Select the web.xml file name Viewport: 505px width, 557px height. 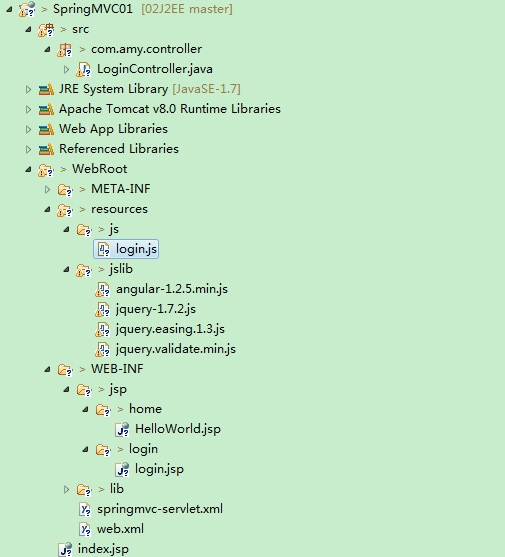[120, 529]
